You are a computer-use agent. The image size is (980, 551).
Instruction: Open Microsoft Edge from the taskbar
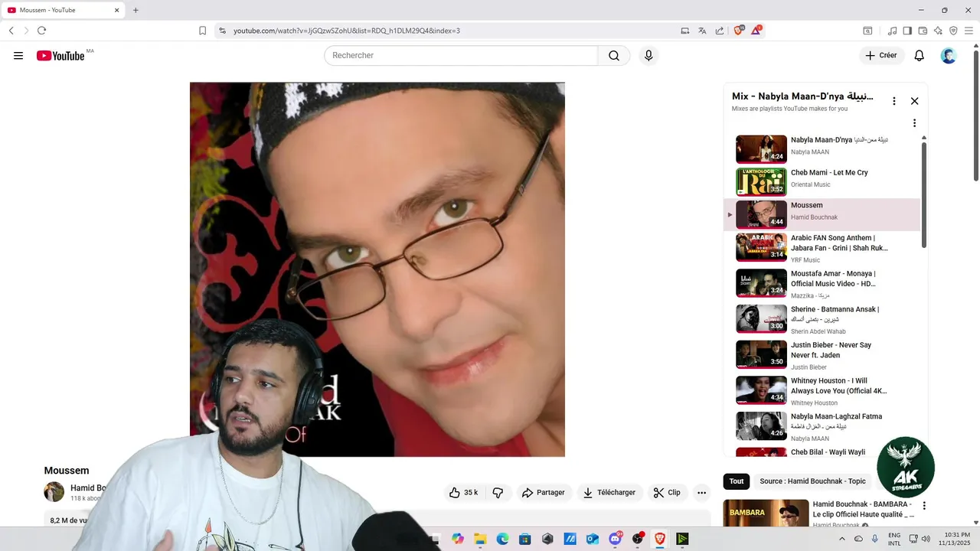click(x=502, y=539)
